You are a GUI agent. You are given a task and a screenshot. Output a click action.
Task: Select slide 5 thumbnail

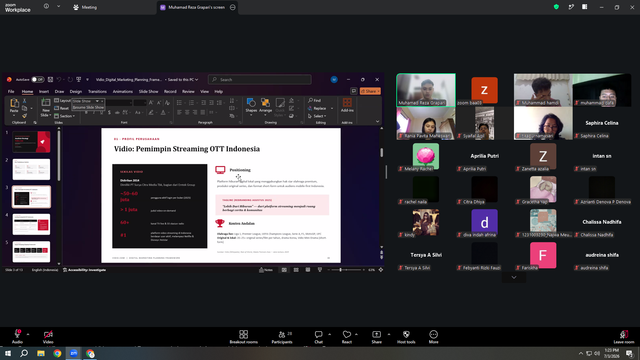(x=31, y=251)
